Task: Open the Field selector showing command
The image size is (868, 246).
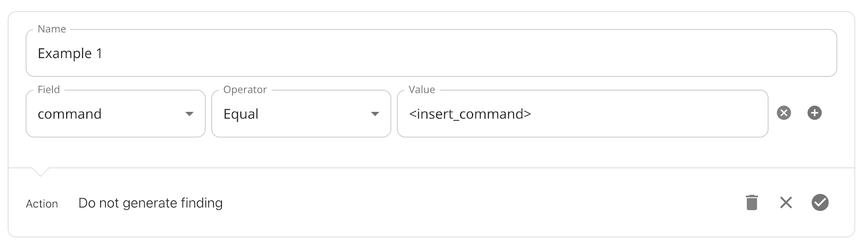Action: (116, 113)
